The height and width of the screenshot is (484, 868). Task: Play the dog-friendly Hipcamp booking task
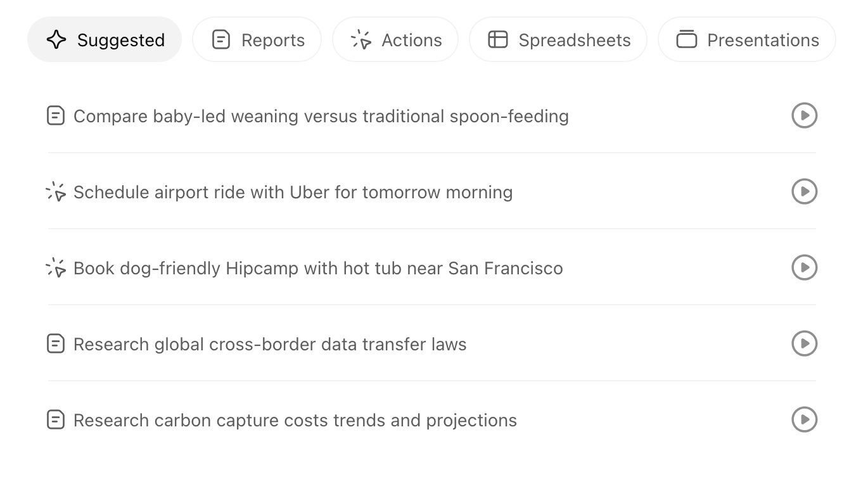click(x=805, y=267)
